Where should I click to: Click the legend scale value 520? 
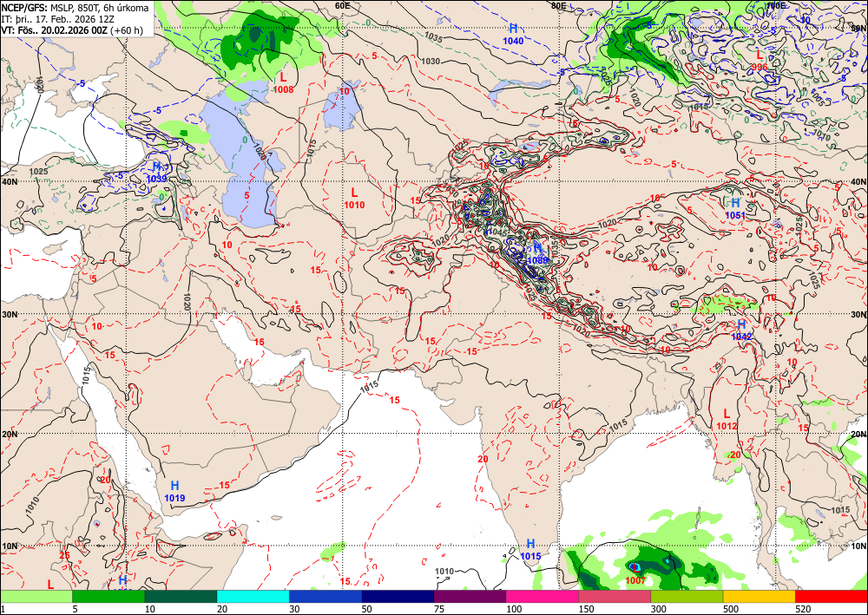pos(805,609)
